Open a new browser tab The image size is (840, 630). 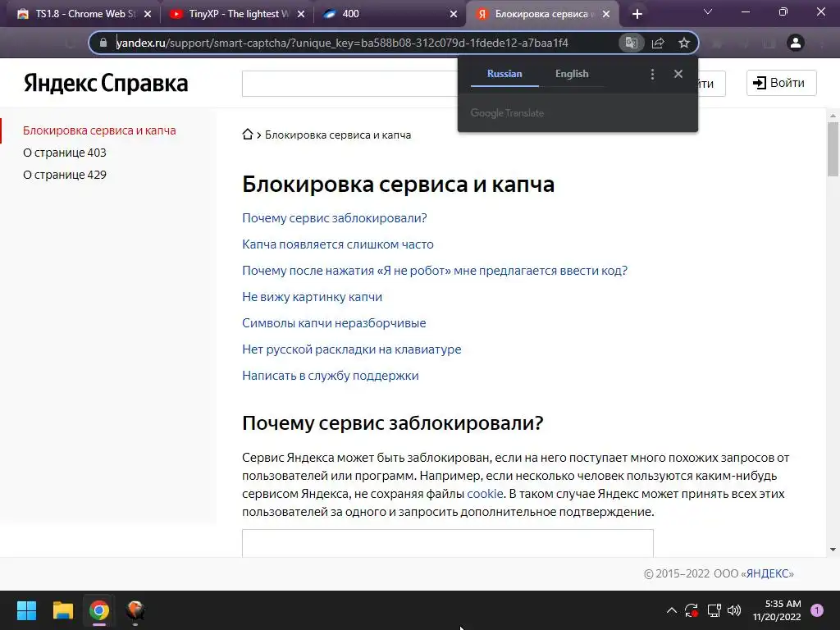(x=637, y=15)
